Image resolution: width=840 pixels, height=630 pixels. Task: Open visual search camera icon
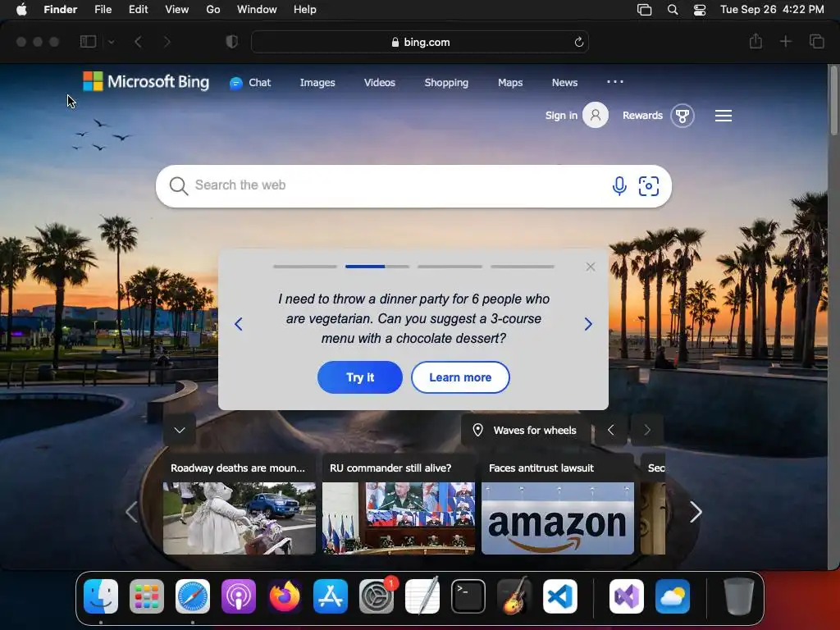pos(649,186)
